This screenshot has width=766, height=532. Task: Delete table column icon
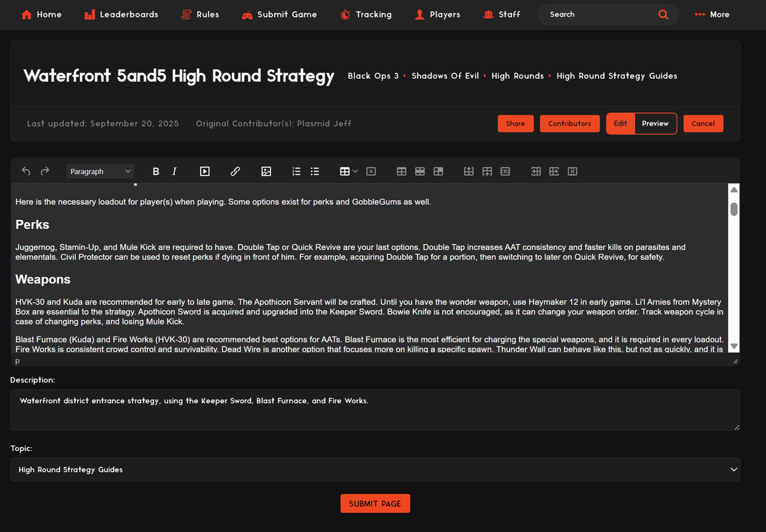pos(573,172)
